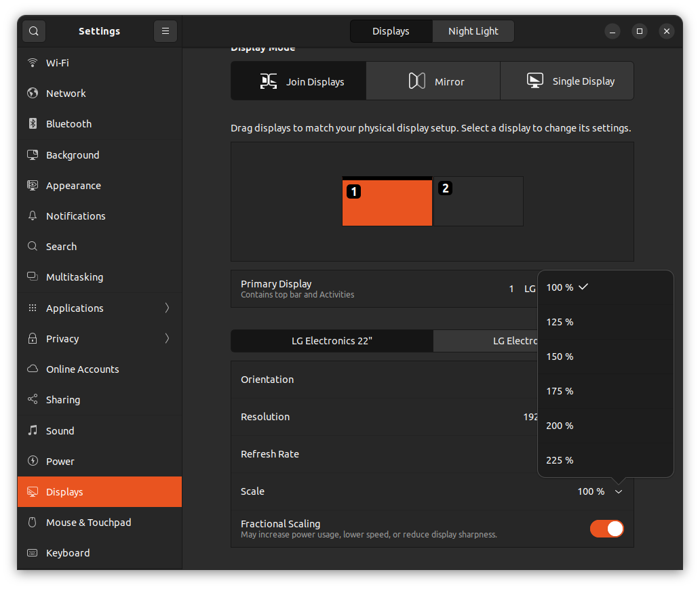Switch to the Night Light tab
This screenshot has width=700, height=589.
coord(473,31)
